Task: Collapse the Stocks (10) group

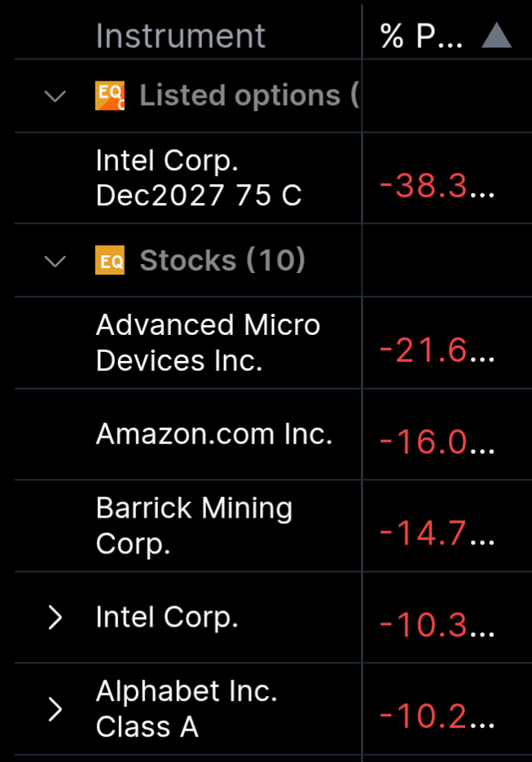Action: (55, 261)
